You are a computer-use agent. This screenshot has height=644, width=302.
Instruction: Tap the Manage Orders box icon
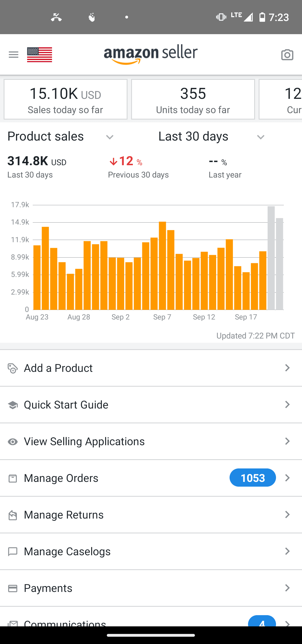tap(13, 478)
